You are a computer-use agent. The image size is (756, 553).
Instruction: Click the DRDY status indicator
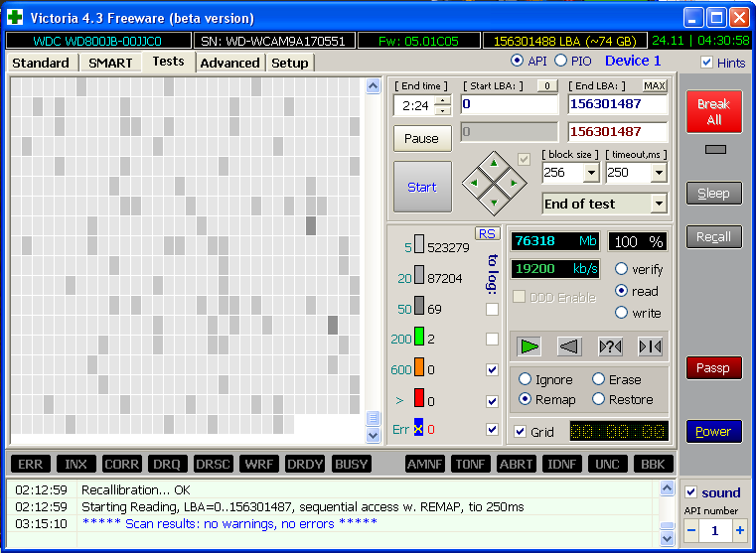pyautogui.click(x=304, y=464)
